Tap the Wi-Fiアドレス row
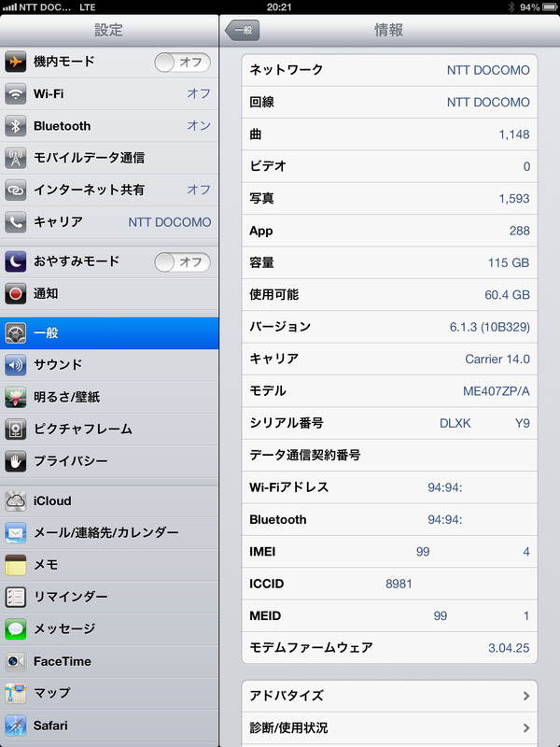This screenshot has height=747, width=560. tap(389, 487)
